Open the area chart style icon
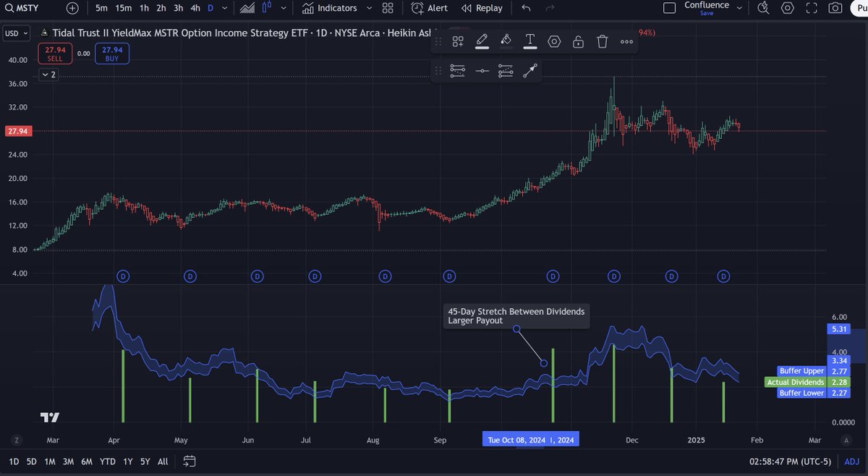Image resolution: width=868 pixels, height=476 pixels. [x=247, y=8]
